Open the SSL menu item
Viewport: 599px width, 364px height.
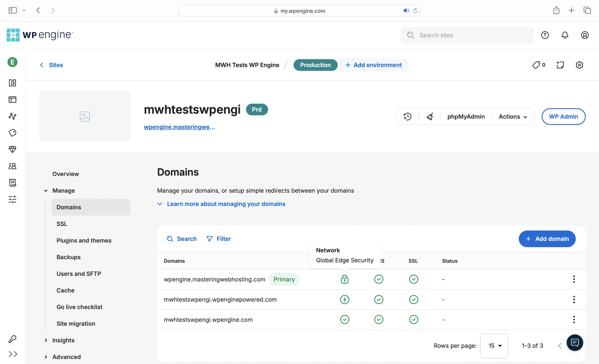coord(62,224)
